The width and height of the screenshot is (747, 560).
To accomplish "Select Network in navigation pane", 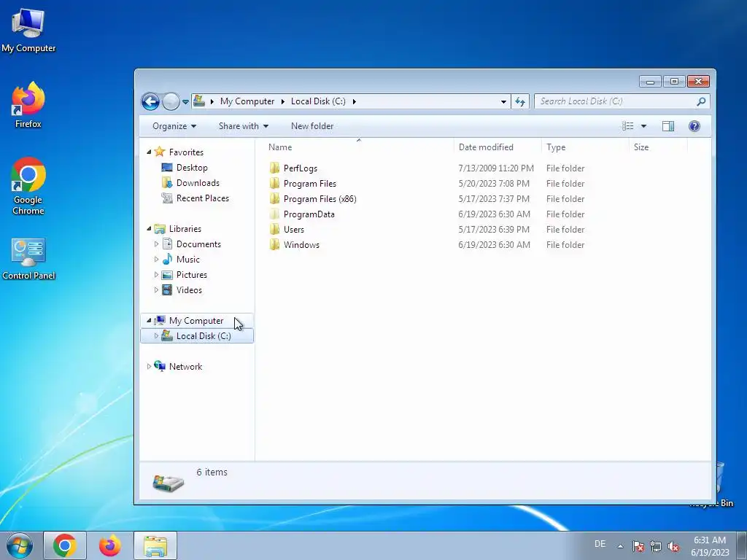I will coord(185,366).
